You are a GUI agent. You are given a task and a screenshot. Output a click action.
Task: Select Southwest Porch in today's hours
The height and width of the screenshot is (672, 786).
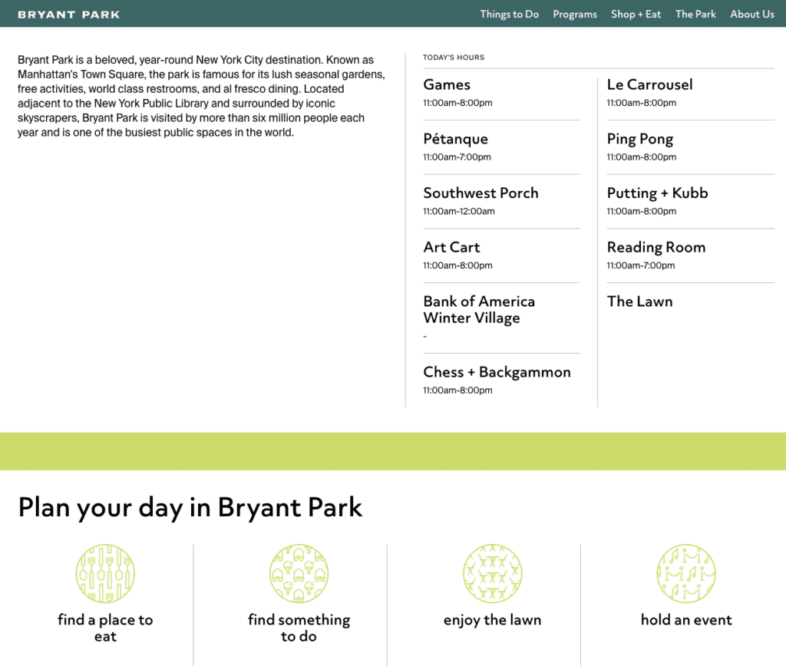(x=481, y=193)
